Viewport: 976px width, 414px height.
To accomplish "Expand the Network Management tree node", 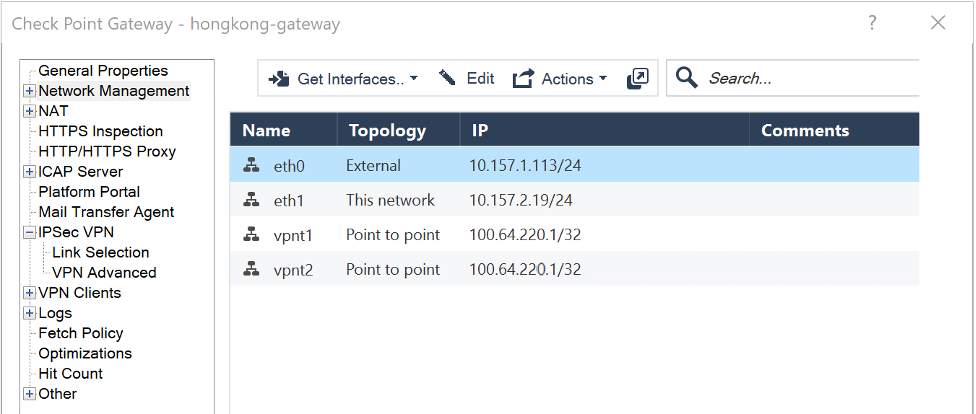I will [29, 91].
